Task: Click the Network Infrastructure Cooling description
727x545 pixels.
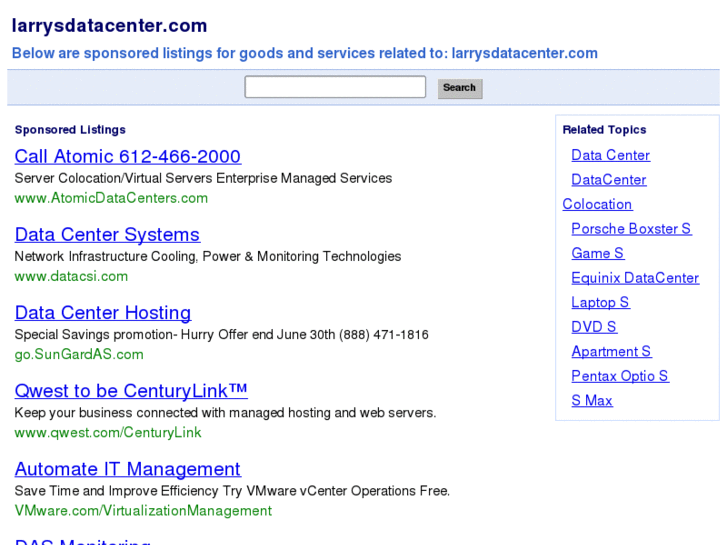Action: pos(208,256)
